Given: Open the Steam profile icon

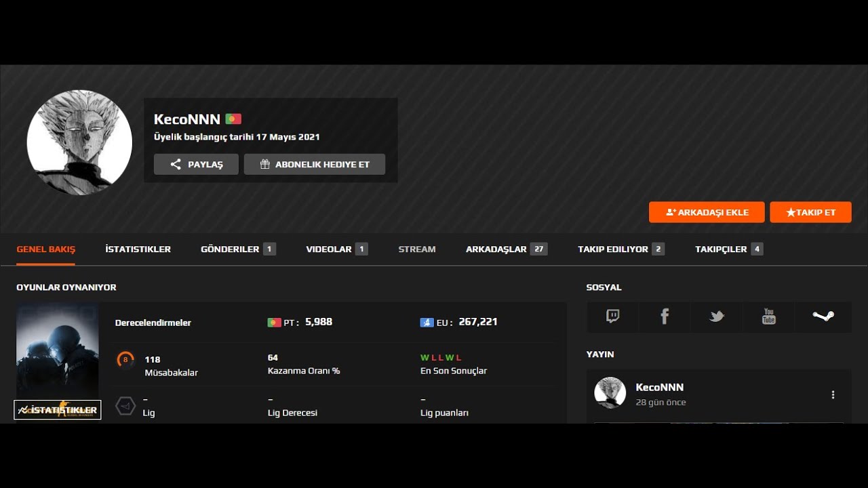Looking at the screenshot, I should (x=823, y=317).
